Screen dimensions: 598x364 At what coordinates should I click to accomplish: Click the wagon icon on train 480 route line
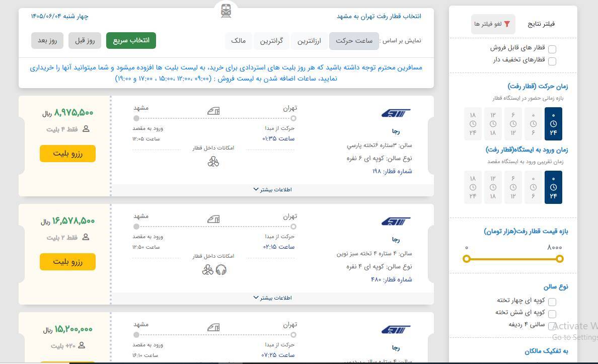pos(213,220)
